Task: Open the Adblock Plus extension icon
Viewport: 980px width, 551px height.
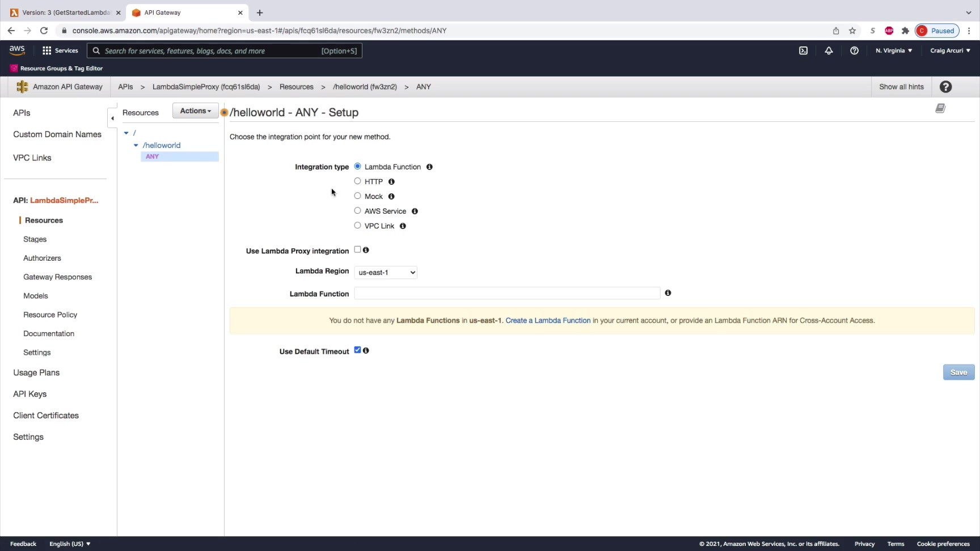Action: pos(889,31)
